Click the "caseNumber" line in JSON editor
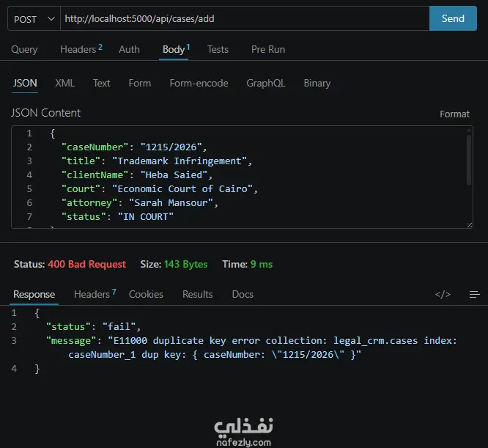This screenshot has height=448, width=488. [134, 147]
